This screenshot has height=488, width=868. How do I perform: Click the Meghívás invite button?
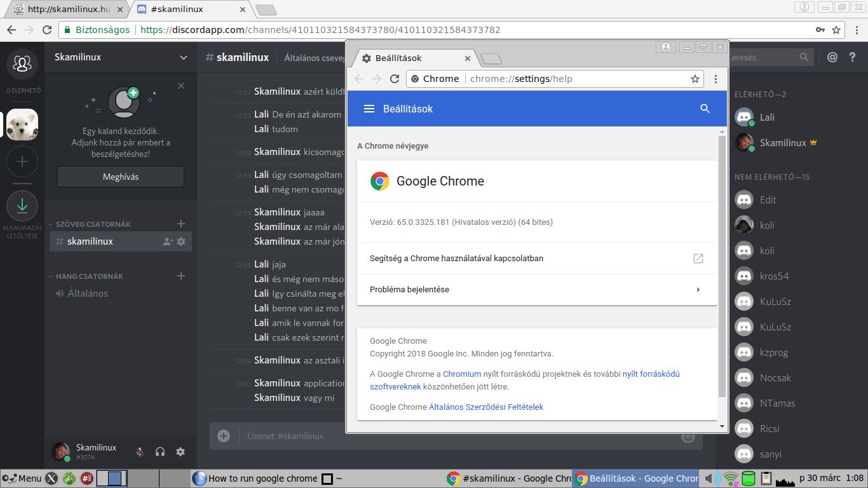tap(121, 177)
